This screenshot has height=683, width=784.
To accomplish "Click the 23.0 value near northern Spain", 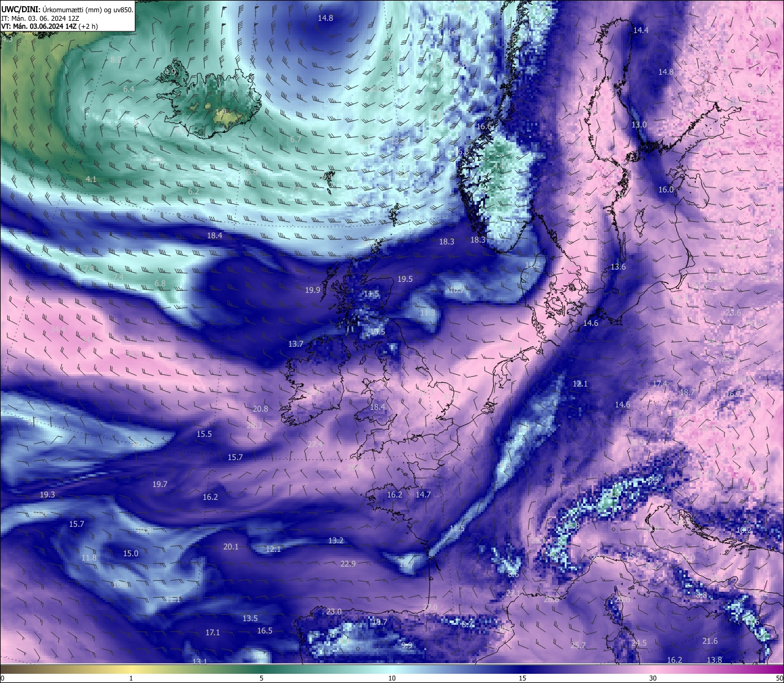I will tap(334, 611).
